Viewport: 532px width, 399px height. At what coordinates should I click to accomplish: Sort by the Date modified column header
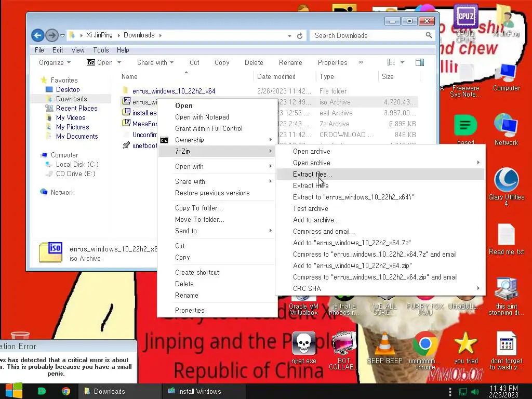pos(285,77)
